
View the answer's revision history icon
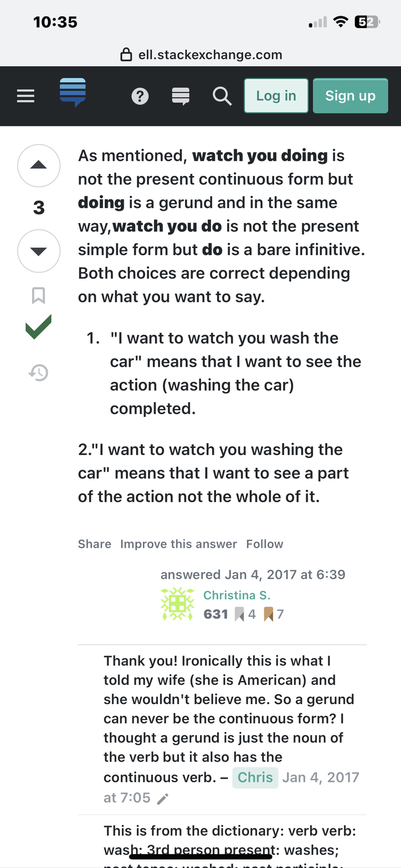click(38, 373)
